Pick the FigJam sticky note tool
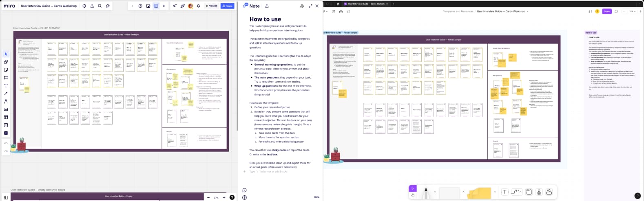644x201 pixels. 480,193
